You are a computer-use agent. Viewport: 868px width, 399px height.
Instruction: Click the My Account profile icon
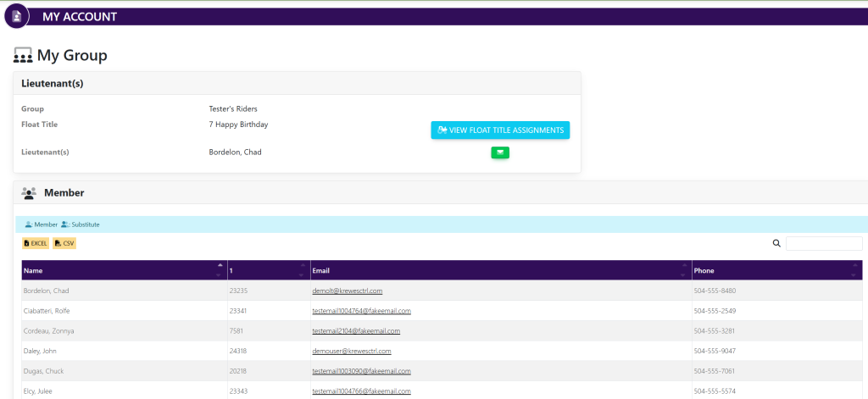[17, 16]
